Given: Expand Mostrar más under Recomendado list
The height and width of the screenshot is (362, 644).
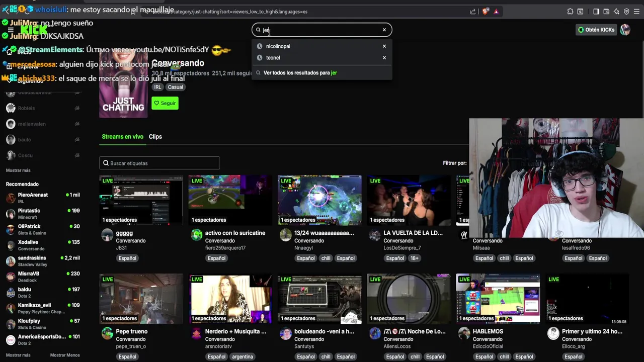Looking at the screenshot, I should click(x=18, y=355).
